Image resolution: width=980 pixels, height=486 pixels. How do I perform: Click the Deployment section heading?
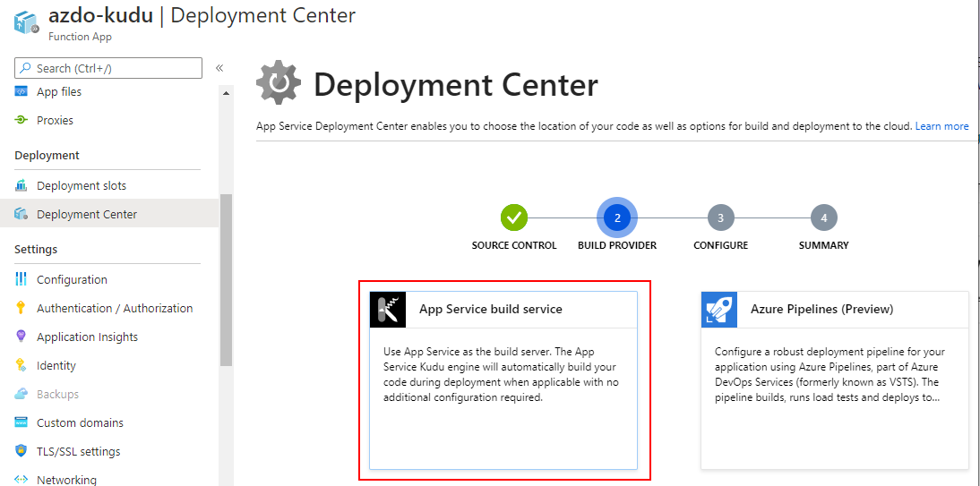(47, 155)
